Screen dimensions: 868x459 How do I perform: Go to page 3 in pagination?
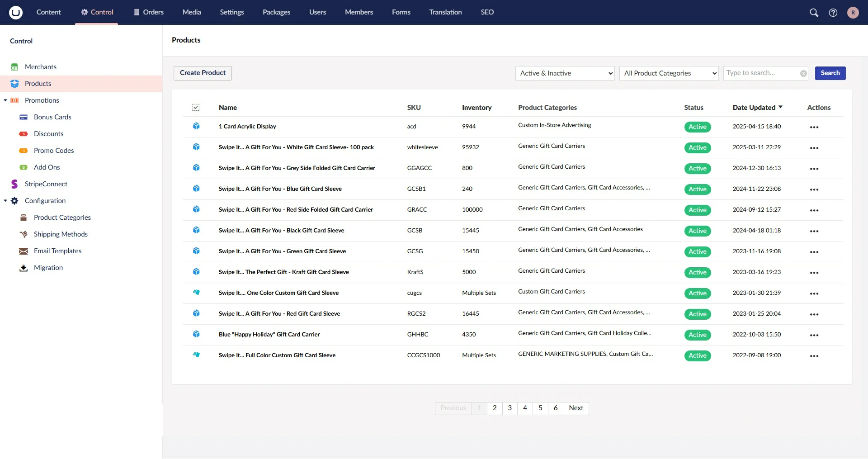(x=509, y=408)
